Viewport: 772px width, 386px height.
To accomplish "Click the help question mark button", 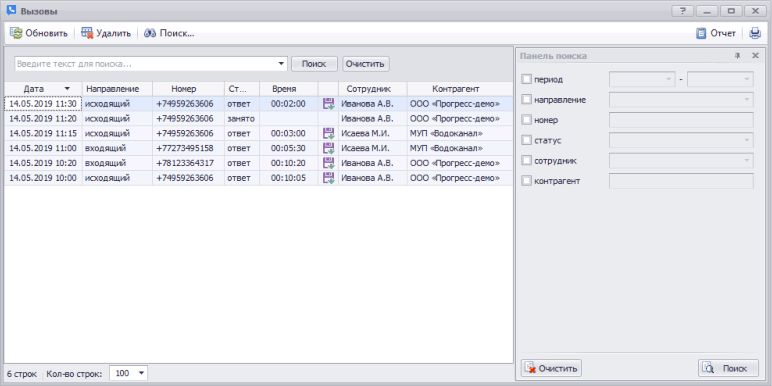I will 683,11.
